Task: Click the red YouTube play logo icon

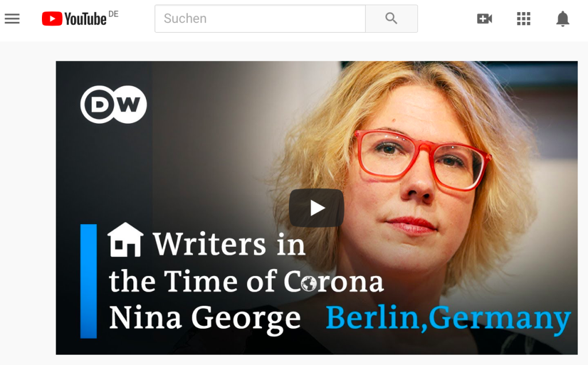Action: (52, 19)
